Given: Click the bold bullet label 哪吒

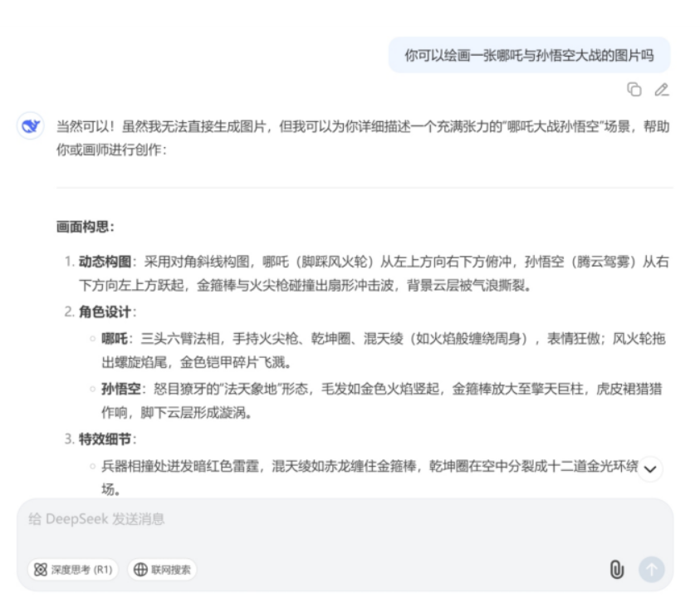Looking at the screenshot, I should coord(115,339).
